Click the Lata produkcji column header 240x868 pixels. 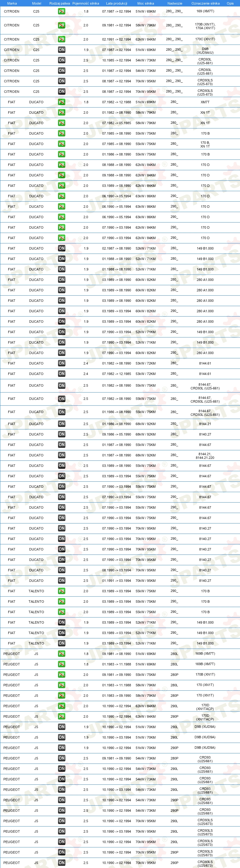[116, 3]
